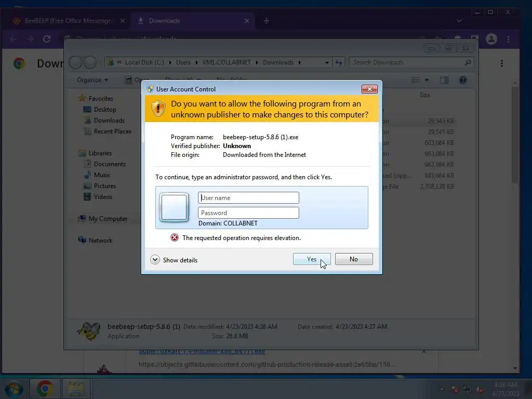This screenshot has width=532, height=399.
Task: Click File Explorer icon on taskbar
Action: pyautogui.click(x=76, y=389)
